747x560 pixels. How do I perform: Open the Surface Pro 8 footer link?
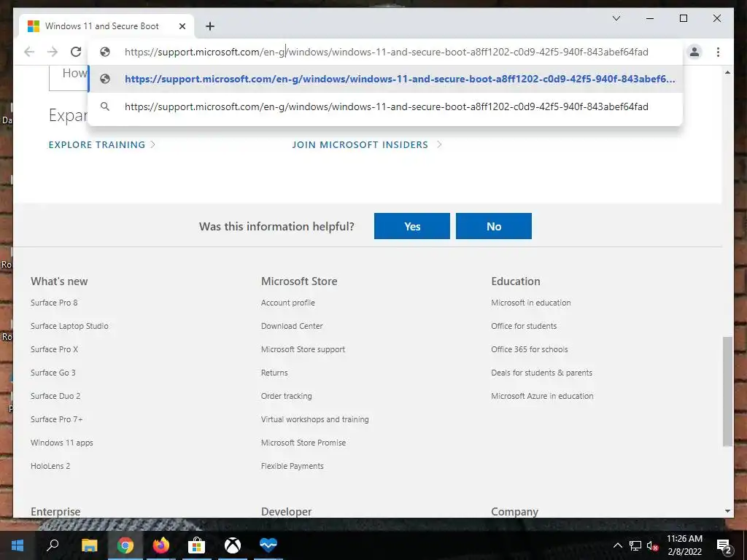pyautogui.click(x=54, y=303)
